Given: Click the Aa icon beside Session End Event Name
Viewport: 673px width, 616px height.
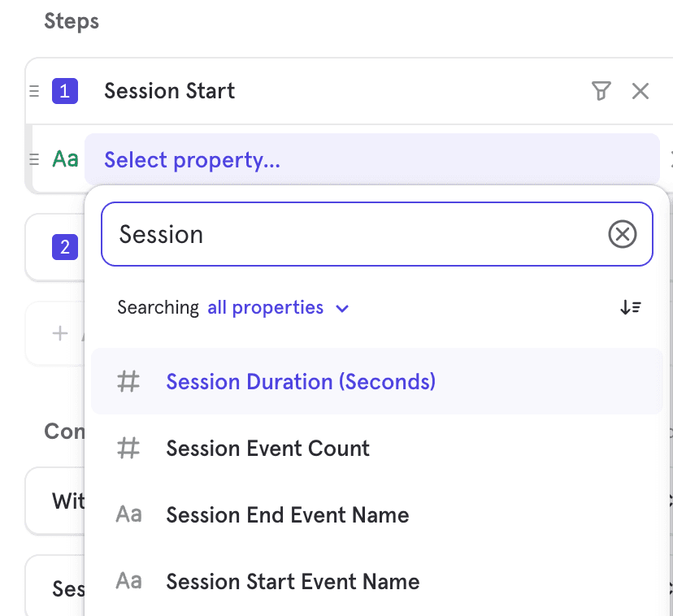Looking at the screenshot, I should pyautogui.click(x=128, y=514).
